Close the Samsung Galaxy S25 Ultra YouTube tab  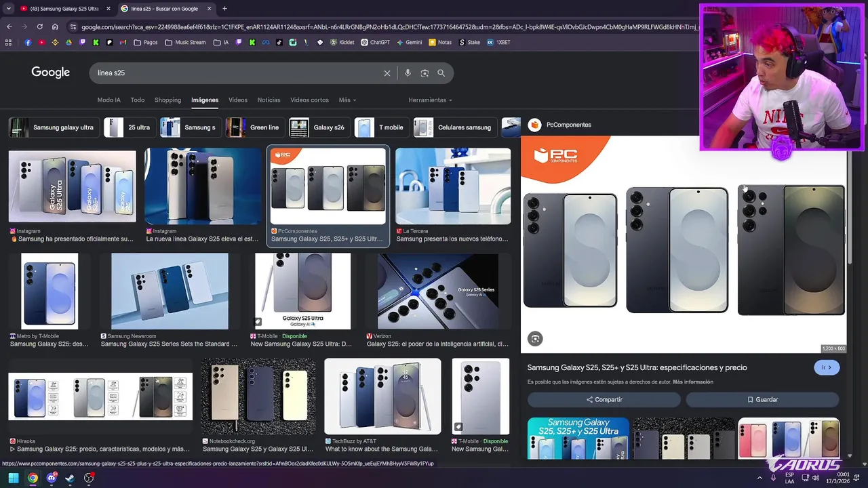click(108, 9)
